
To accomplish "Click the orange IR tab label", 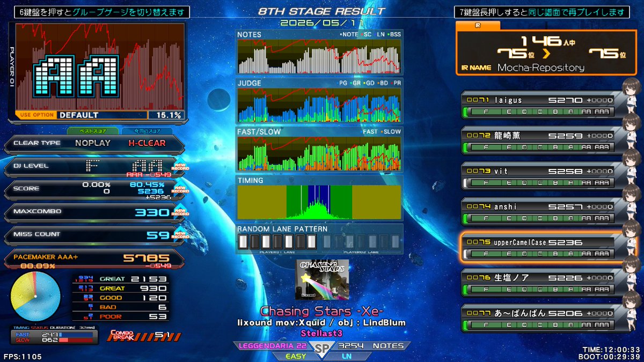I will 478,25.
